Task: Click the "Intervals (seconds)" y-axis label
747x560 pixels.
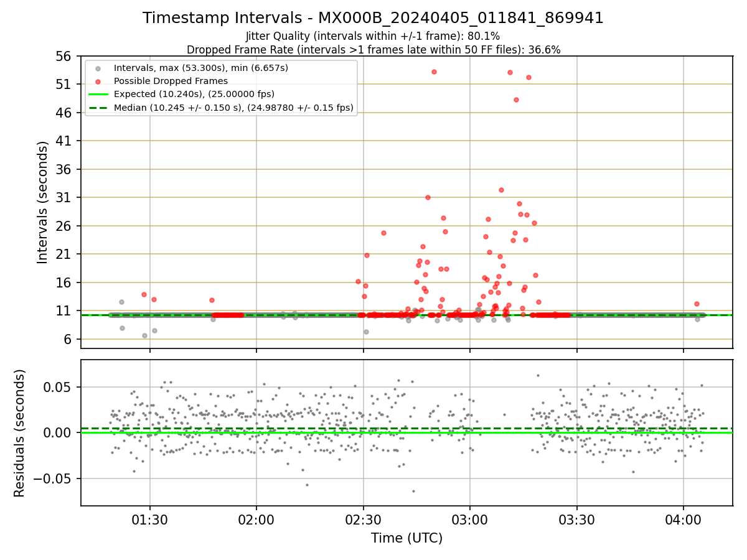Action: pyautogui.click(x=42, y=202)
